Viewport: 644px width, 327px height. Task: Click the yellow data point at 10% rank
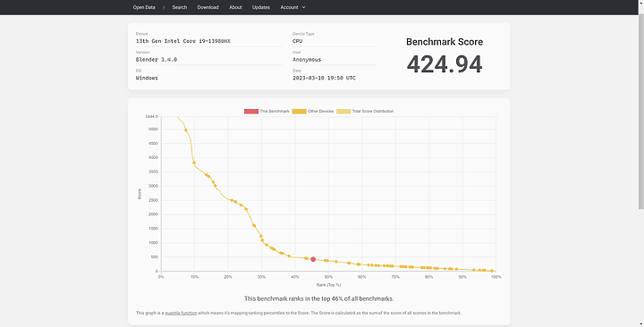[194, 163]
